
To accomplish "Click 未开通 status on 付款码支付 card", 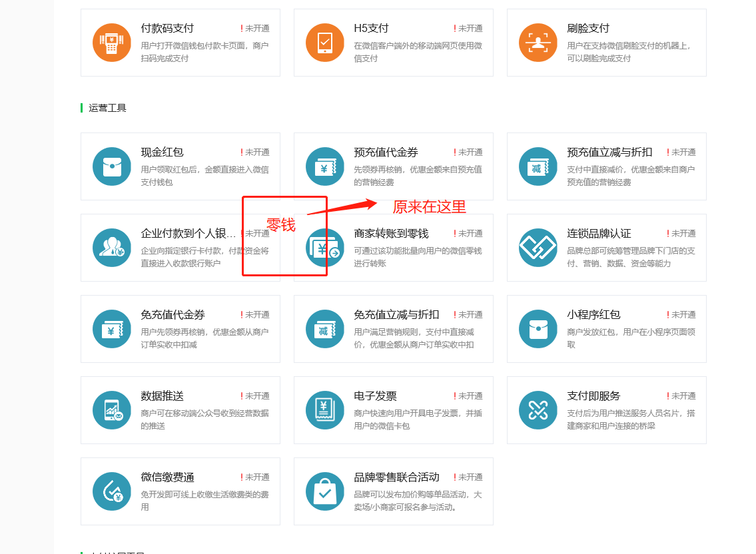I will point(255,29).
